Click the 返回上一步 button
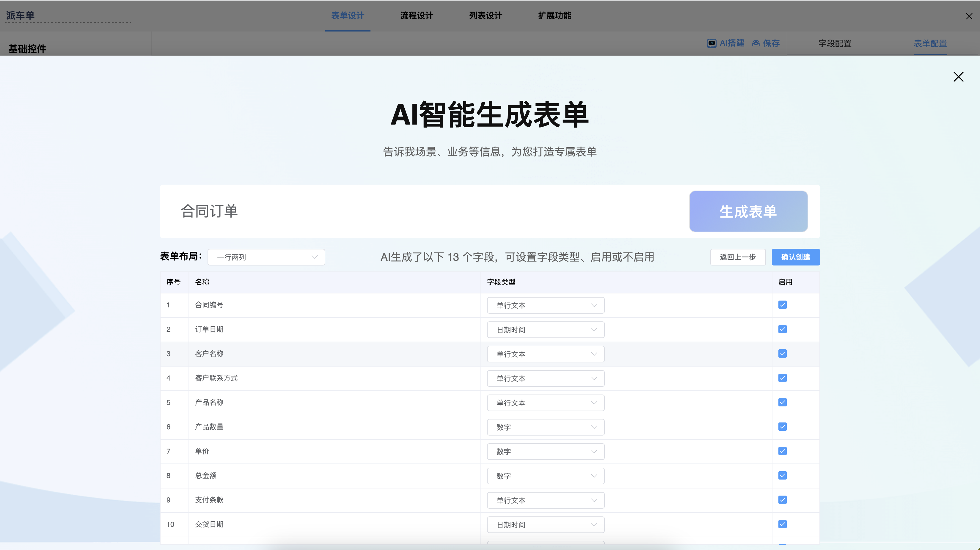Viewport: 980px width, 550px height. [738, 257]
